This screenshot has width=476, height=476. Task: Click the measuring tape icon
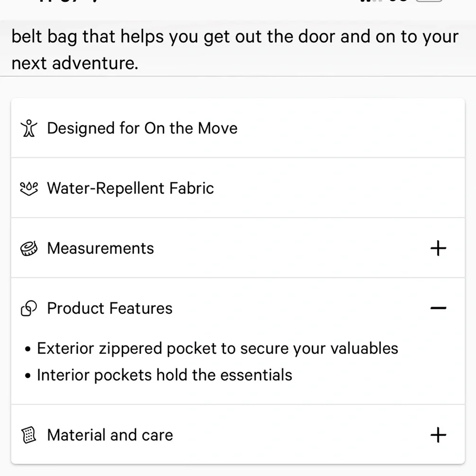pos(29,248)
